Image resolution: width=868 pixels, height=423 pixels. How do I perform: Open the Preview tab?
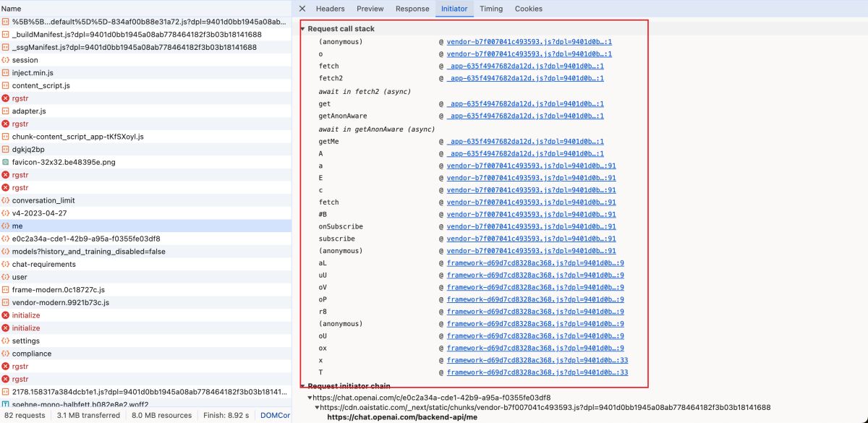(x=370, y=9)
